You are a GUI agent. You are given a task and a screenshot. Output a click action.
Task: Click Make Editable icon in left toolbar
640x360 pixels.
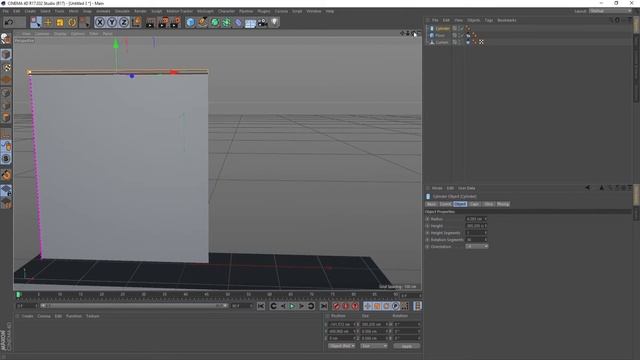tap(6, 39)
